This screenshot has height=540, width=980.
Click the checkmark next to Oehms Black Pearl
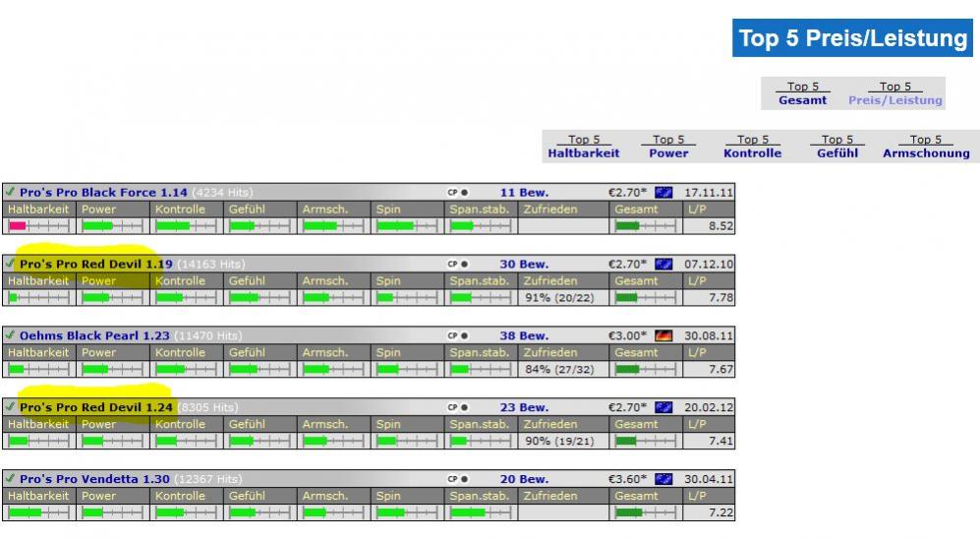[x=10, y=336]
